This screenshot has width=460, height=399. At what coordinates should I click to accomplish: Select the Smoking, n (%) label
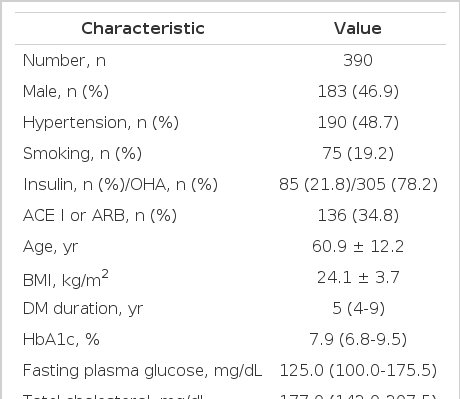point(82,154)
